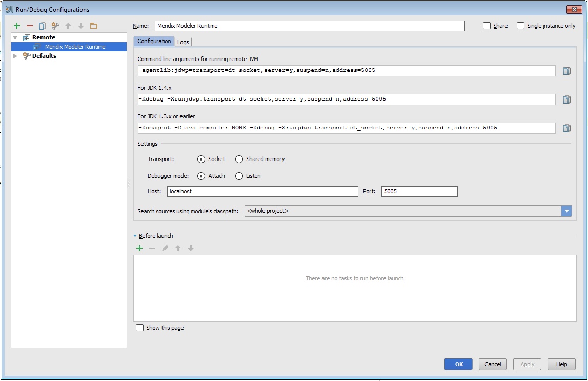The width and height of the screenshot is (588, 381).
Task: Copy JDK 1.4.x arguments to clipboard
Action: [x=566, y=99]
